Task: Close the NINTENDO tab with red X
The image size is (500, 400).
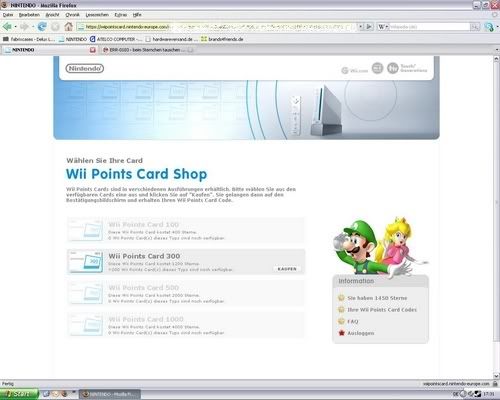Action: (93, 50)
